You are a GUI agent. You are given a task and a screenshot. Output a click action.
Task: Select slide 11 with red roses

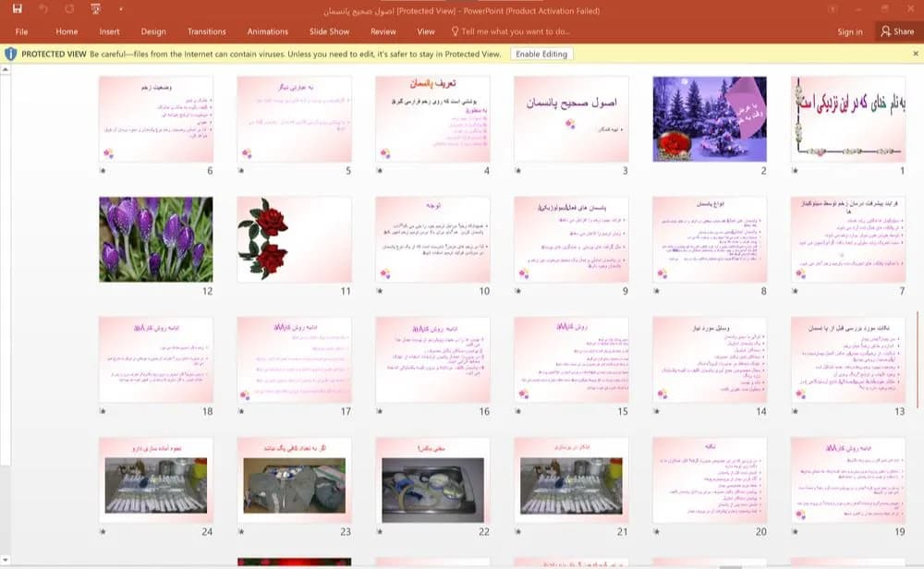[x=294, y=239]
